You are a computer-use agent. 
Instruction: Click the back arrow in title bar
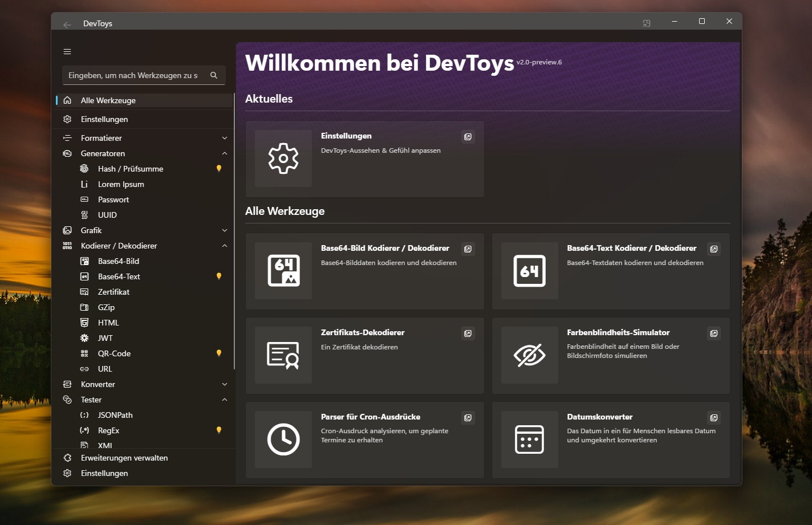67,24
